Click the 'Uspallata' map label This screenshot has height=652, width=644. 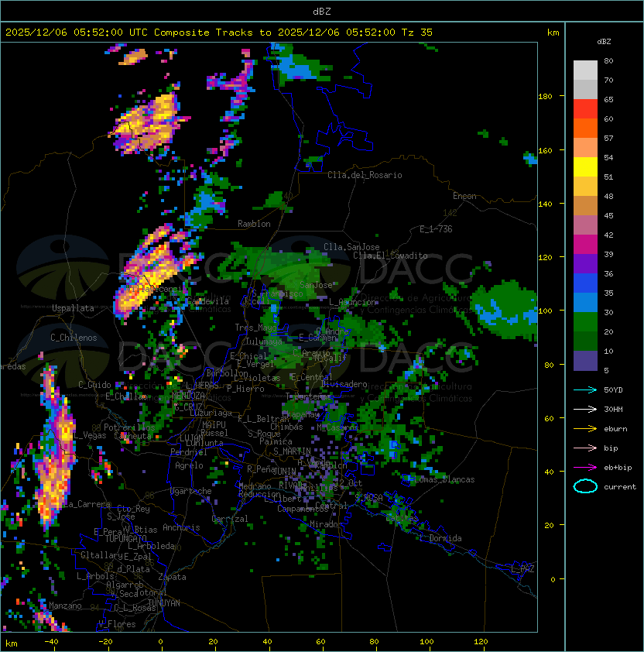[73, 308]
